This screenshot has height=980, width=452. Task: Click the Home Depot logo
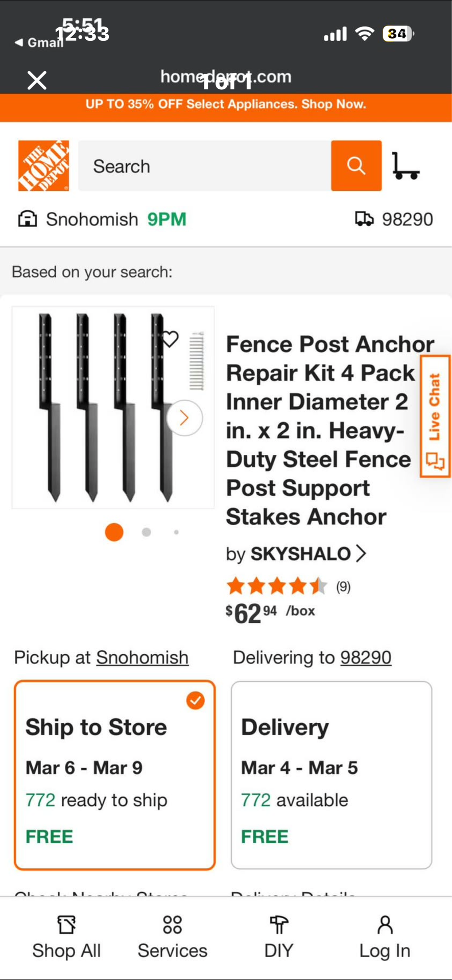pyautogui.click(x=43, y=166)
